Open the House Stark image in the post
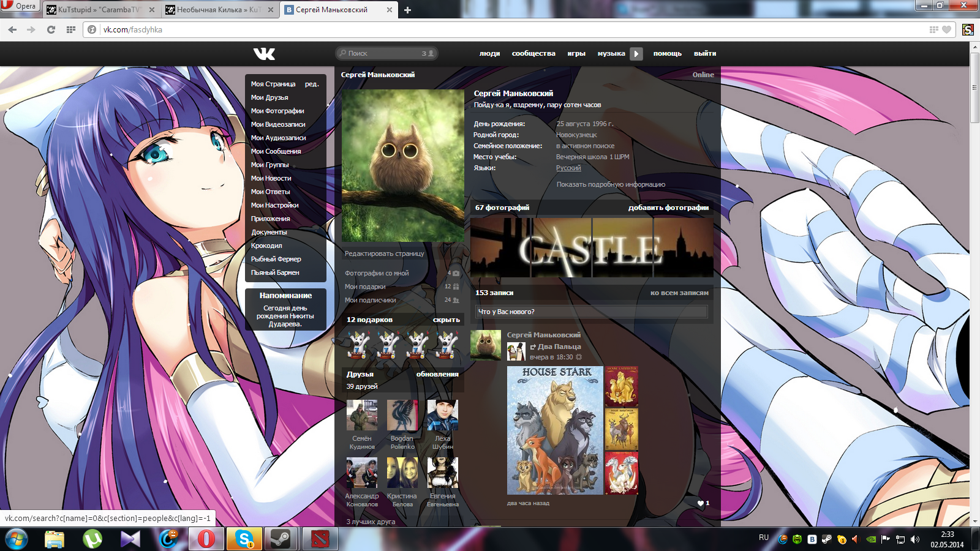980x551 pixels. pos(555,430)
